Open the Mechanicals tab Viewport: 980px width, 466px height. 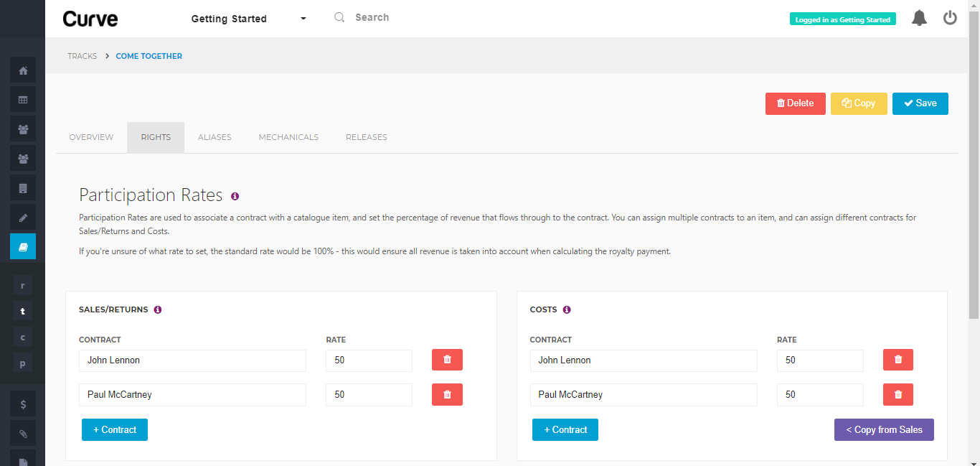[288, 137]
